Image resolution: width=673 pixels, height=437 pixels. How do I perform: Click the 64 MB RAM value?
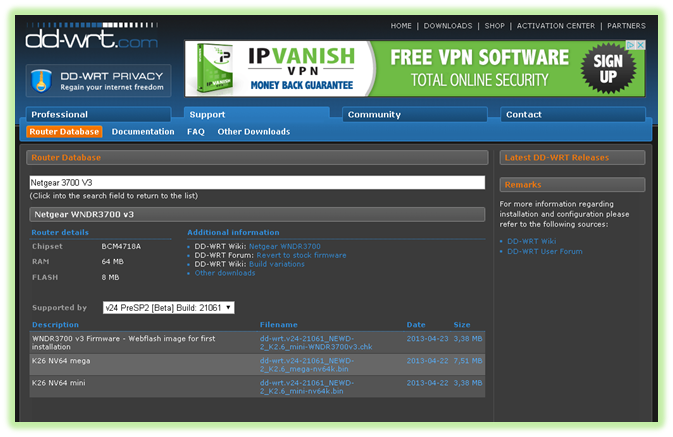[x=112, y=261]
